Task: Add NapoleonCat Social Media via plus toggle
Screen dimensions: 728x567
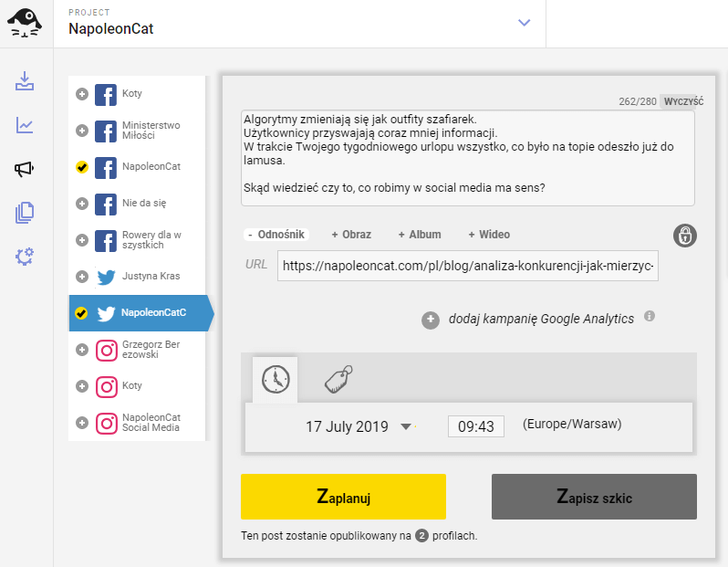Action: pos(82,423)
